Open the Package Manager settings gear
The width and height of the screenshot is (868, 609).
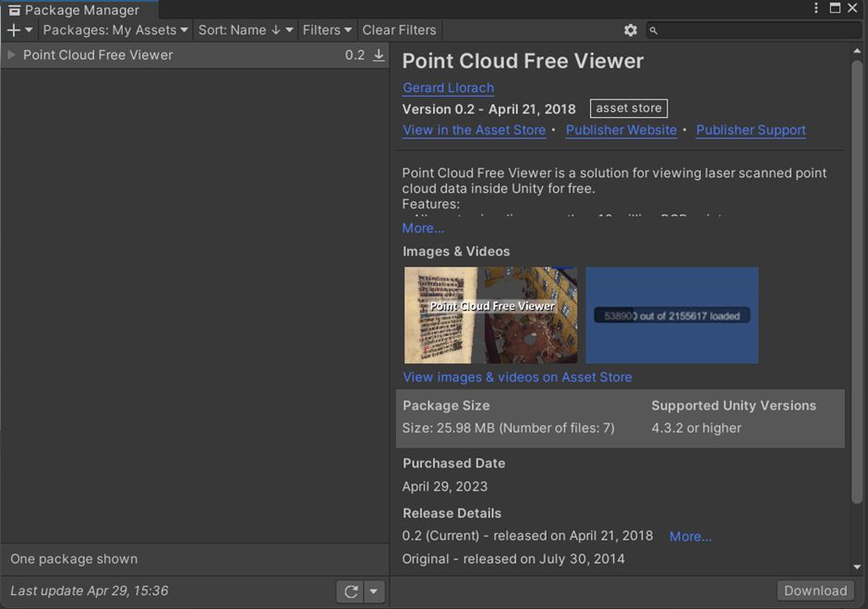tap(631, 30)
